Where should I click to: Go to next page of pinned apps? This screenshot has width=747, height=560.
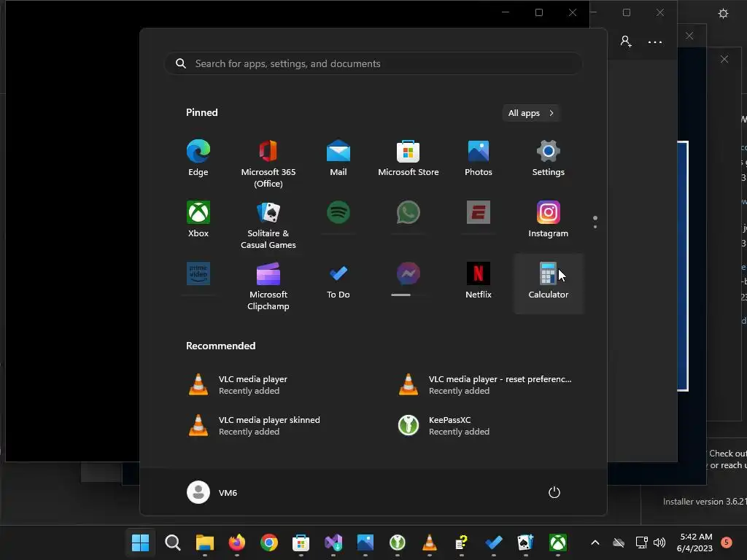click(x=595, y=227)
